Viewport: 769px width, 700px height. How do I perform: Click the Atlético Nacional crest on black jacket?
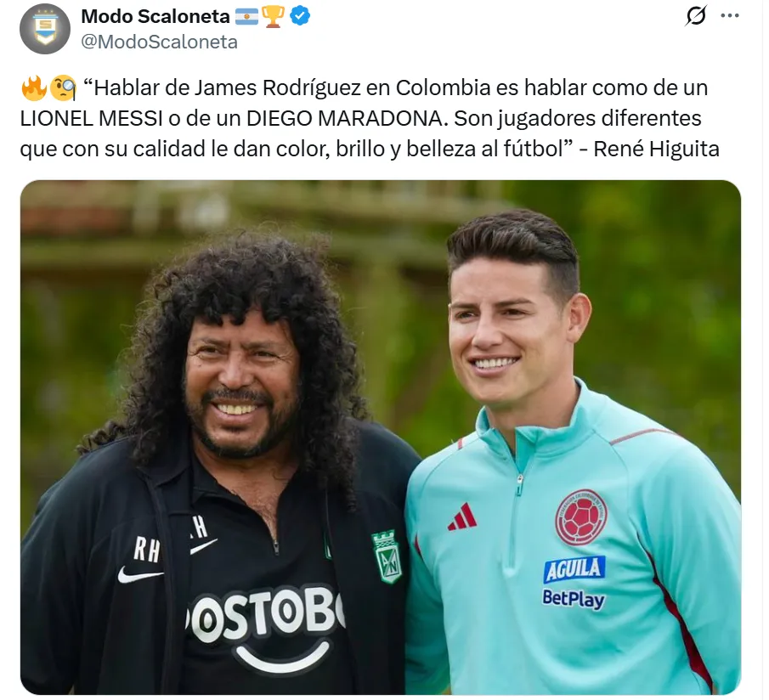click(387, 557)
